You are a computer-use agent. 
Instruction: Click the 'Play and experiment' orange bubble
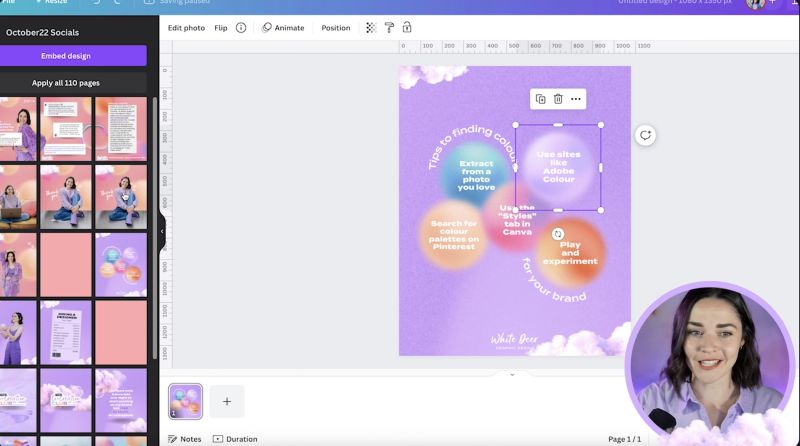point(570,252)
